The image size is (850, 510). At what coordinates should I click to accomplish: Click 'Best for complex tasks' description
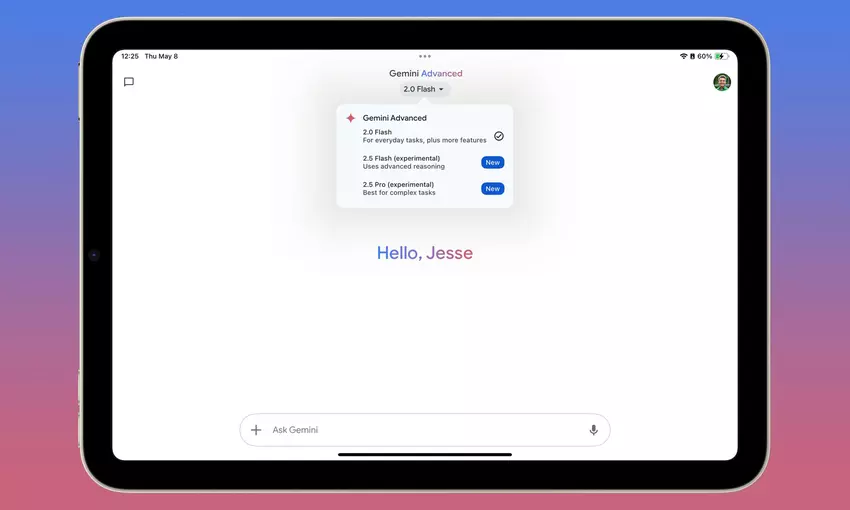[399, 192]
